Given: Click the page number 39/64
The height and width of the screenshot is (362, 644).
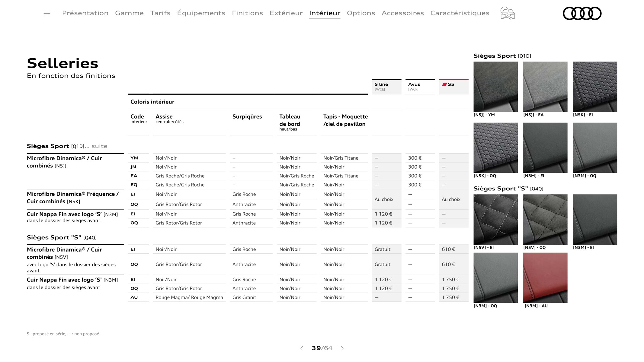Looking at the screenshot, I should coord(322,348).
